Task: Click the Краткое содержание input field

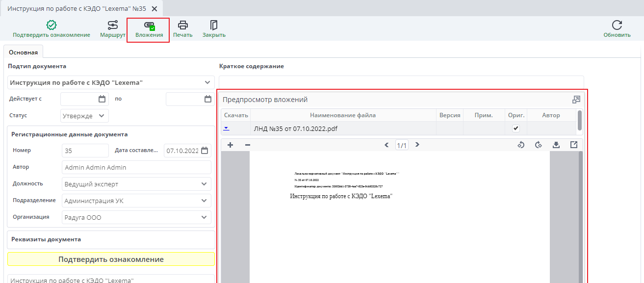Action: coord(401,81)
